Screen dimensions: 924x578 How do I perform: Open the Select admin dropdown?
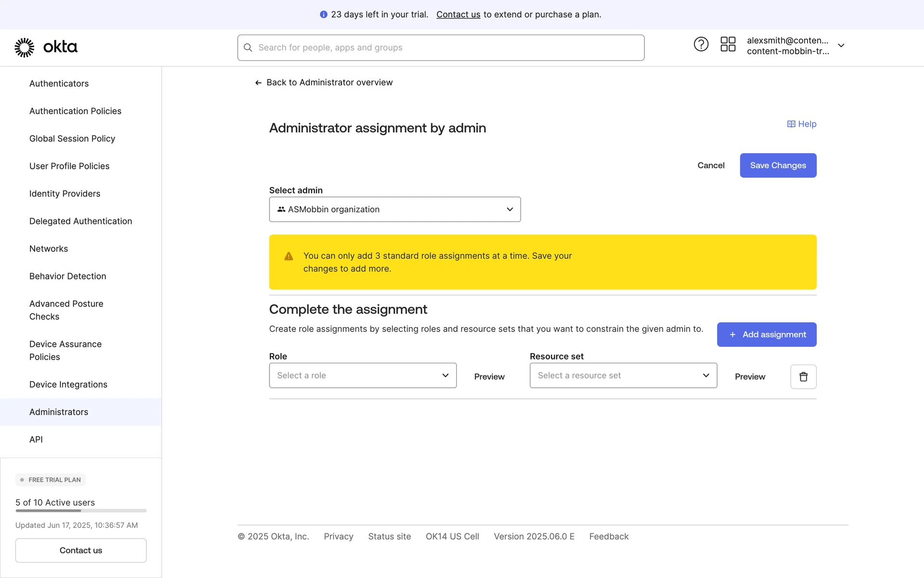point(395,210)
